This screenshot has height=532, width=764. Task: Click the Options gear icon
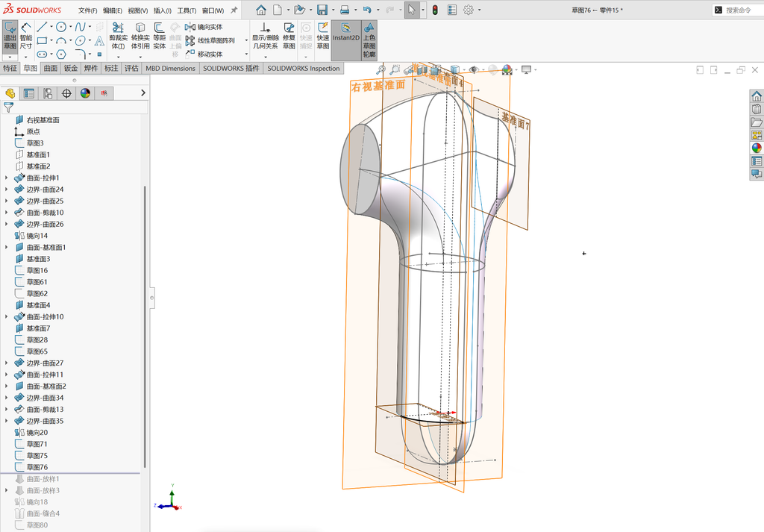coord(469,10)
